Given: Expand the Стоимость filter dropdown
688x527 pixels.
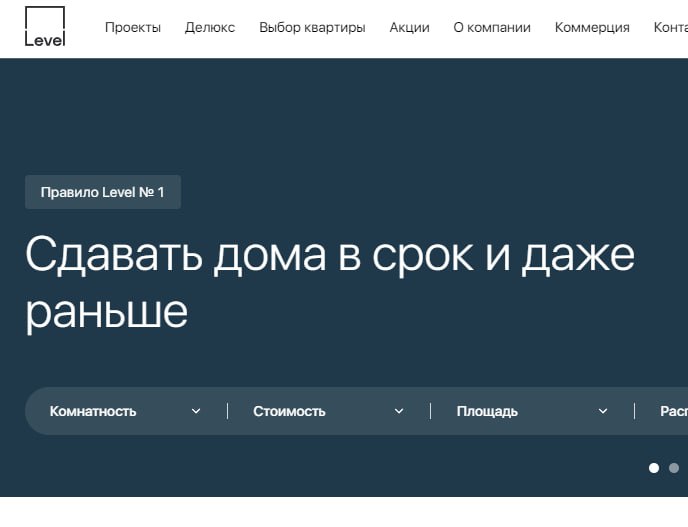Looking at the screenshot, I should [328, 411].
